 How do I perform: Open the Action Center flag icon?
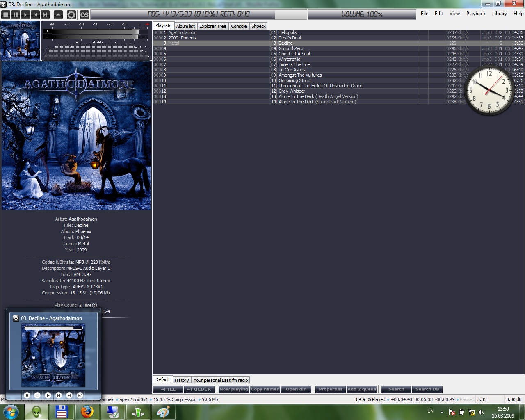[x=452, y=412]
